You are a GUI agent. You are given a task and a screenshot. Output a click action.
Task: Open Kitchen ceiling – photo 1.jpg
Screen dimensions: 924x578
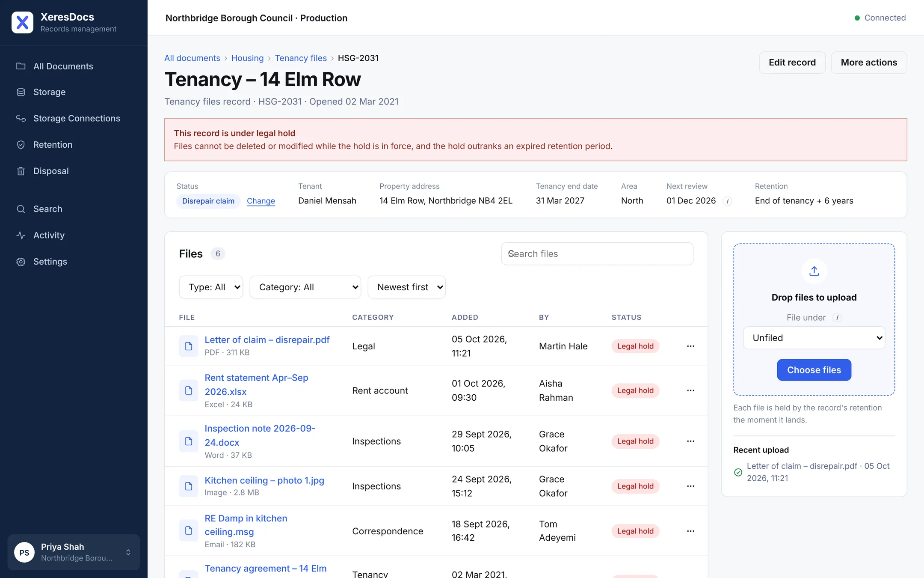[x=264, y=480]
